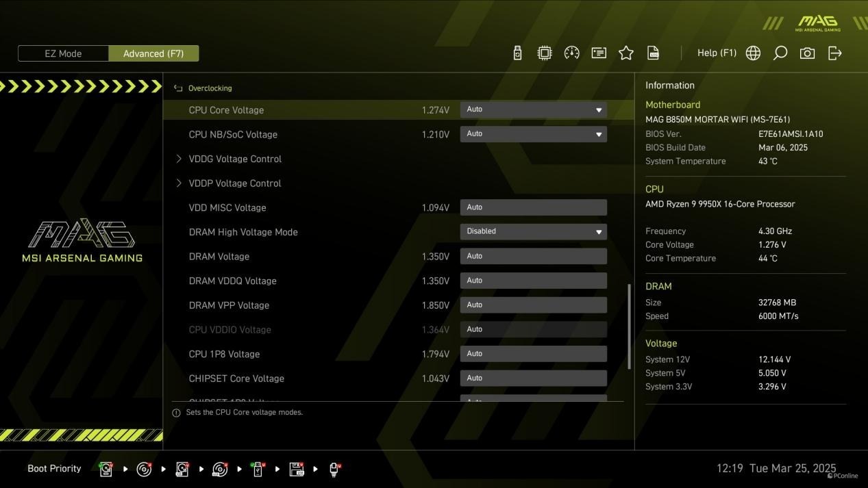Click the MAG B850M MORTAR WIFI motherboard name
Image resolution: width=868 pixels, height=488 pixels.
click(x=717, y=119)
